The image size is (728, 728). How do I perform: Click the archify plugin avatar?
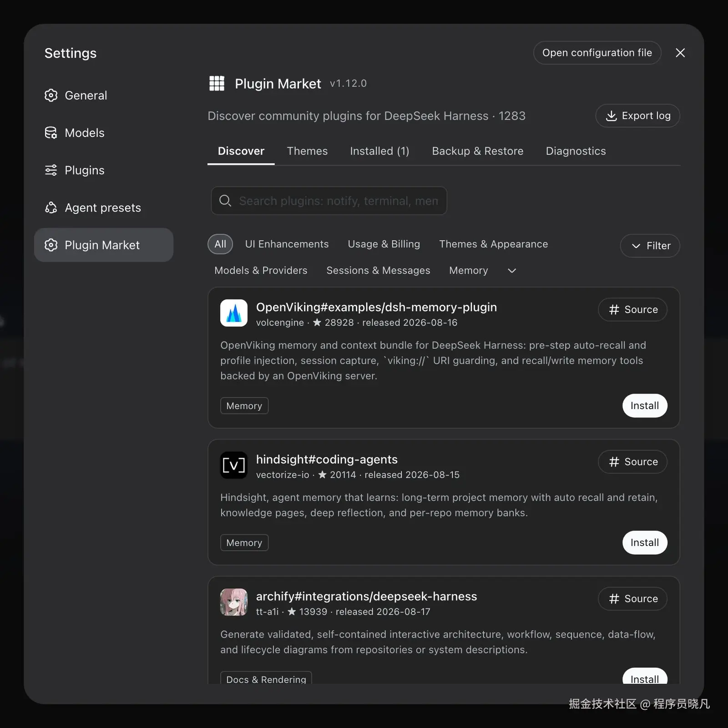[234, 602]
